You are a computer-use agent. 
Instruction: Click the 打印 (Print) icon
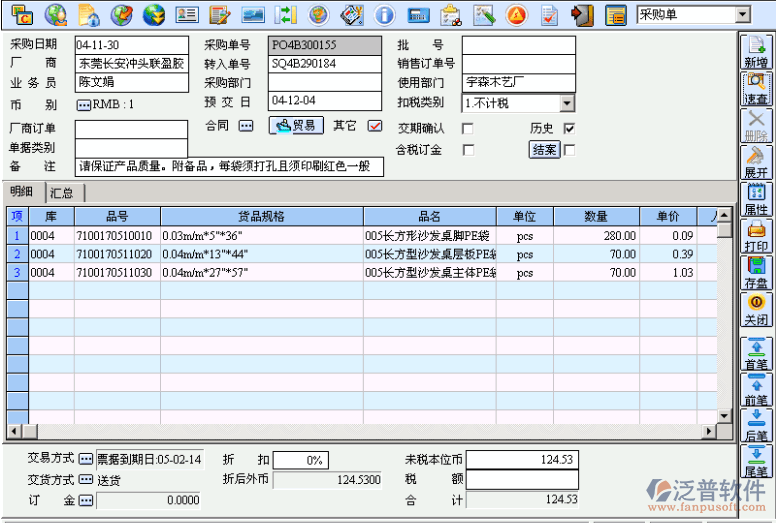coord(756,237)
